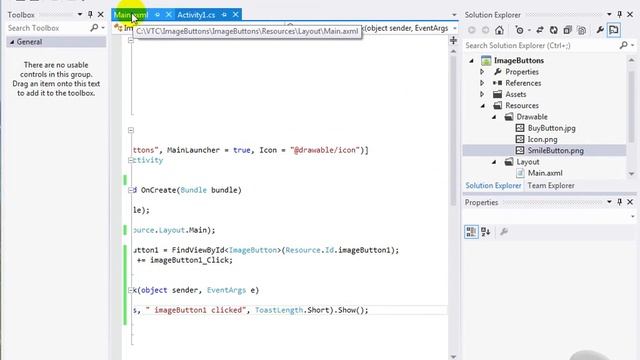Select SmileButton.png file
640x360 pixels.
tap(555, 151)
